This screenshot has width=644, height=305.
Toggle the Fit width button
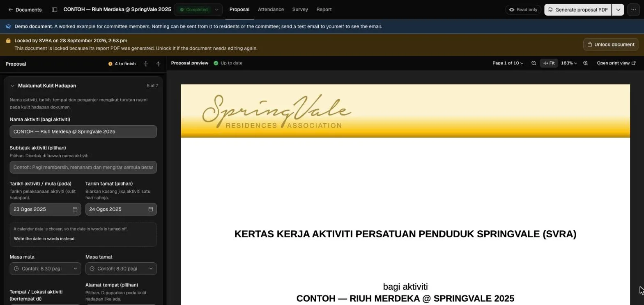coord(549,63)
